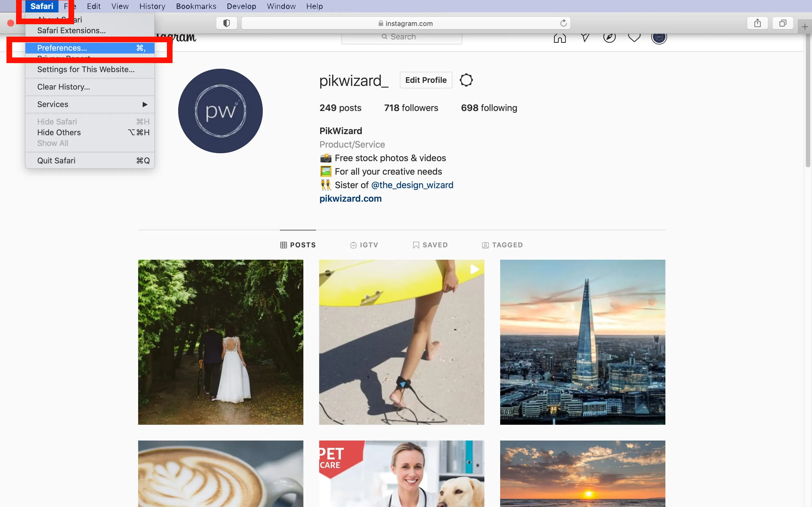Click the Safari Preferences menu item
This screenshot has height=507, width=812.
(63, 48)
